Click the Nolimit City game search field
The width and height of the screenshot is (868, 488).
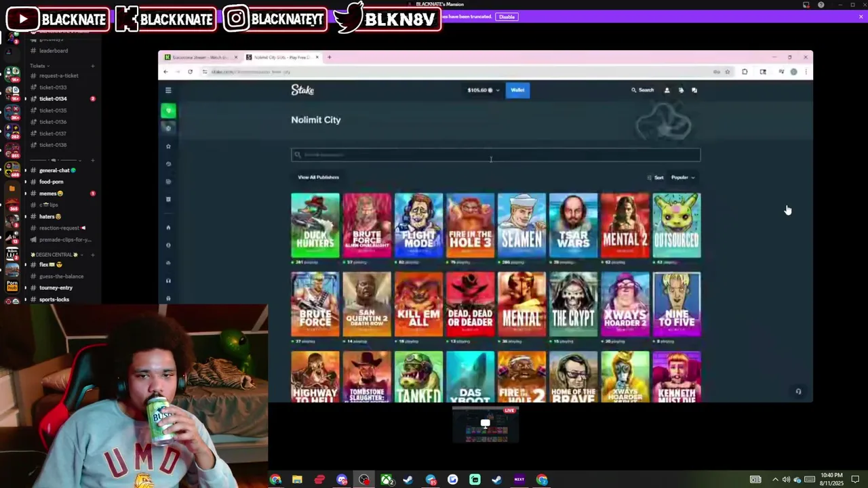pos(496,155)
